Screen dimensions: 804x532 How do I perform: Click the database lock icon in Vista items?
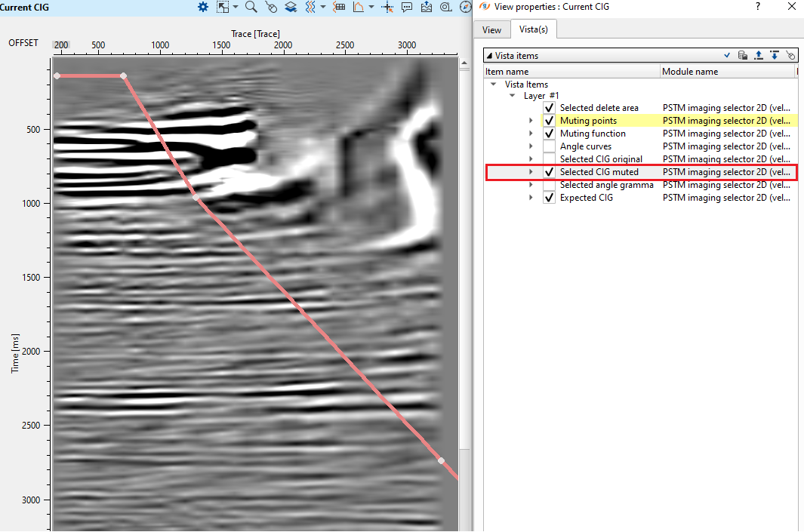tap(742, 55)
